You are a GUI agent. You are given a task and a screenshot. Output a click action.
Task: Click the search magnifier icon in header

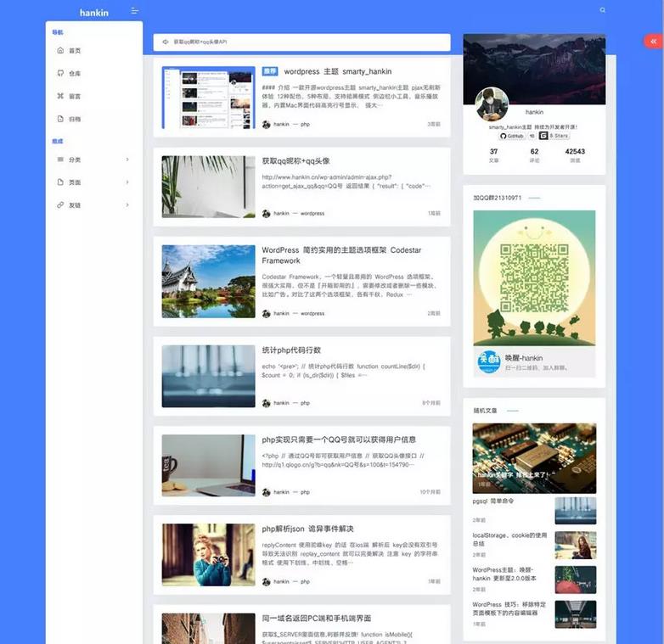(x=603, y=10)
